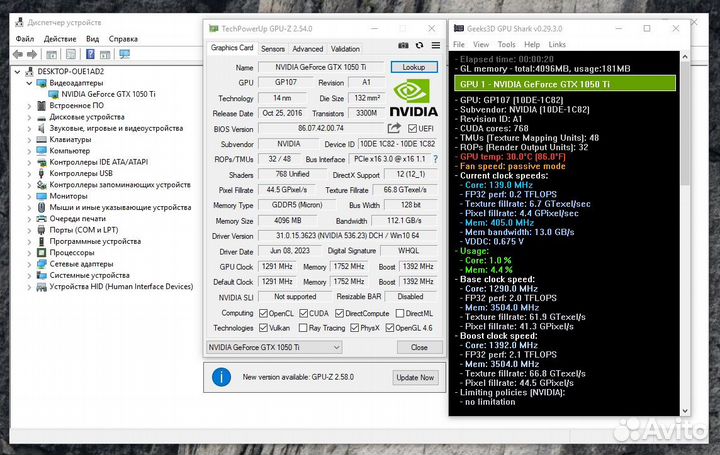Click the Update Now button
This screenshot has width=720, height=455.
(415, 377)
